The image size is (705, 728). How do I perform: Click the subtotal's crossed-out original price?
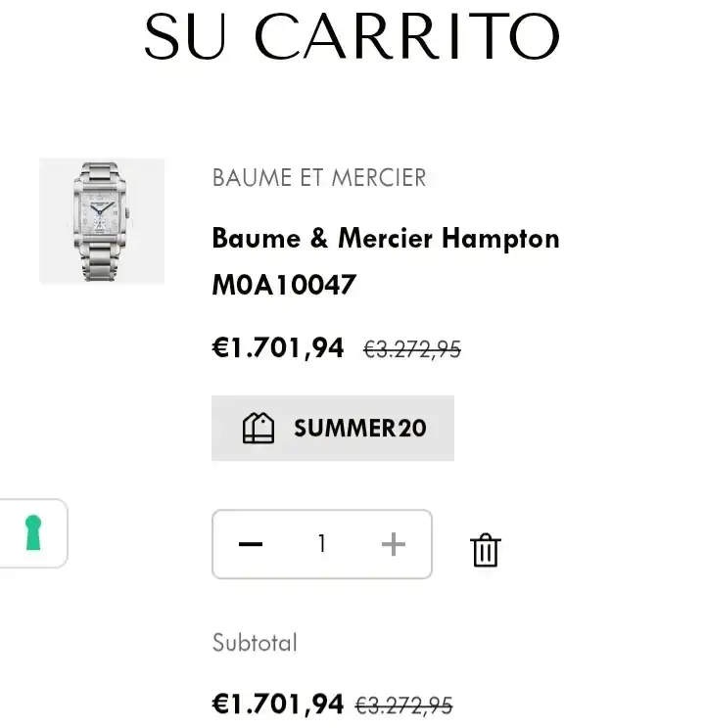[x=403, y=705]
